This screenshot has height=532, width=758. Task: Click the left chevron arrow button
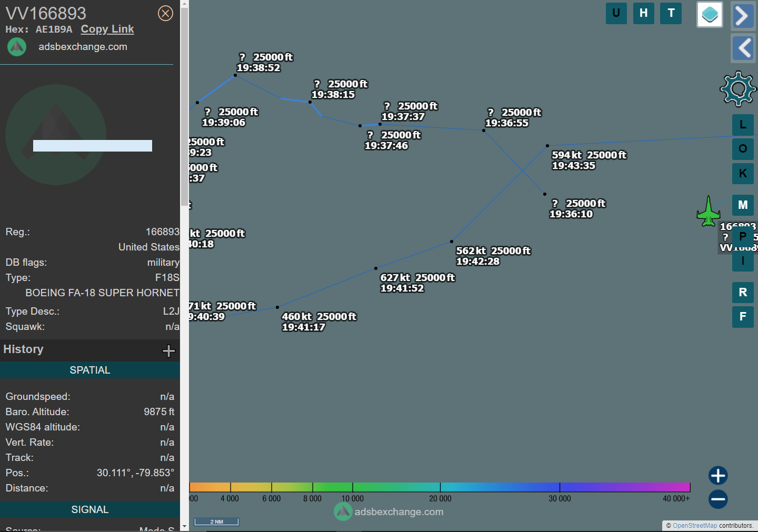coord(743,48)
